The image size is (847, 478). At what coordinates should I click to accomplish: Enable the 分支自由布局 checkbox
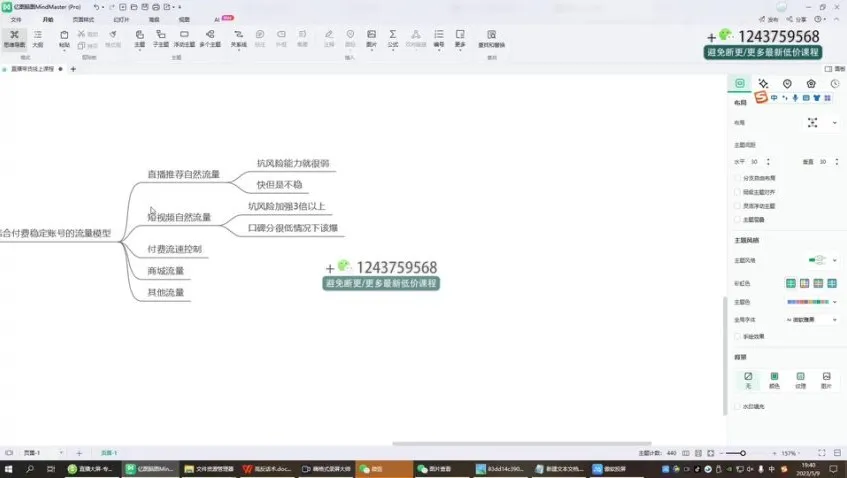click(x=737, y=178)
